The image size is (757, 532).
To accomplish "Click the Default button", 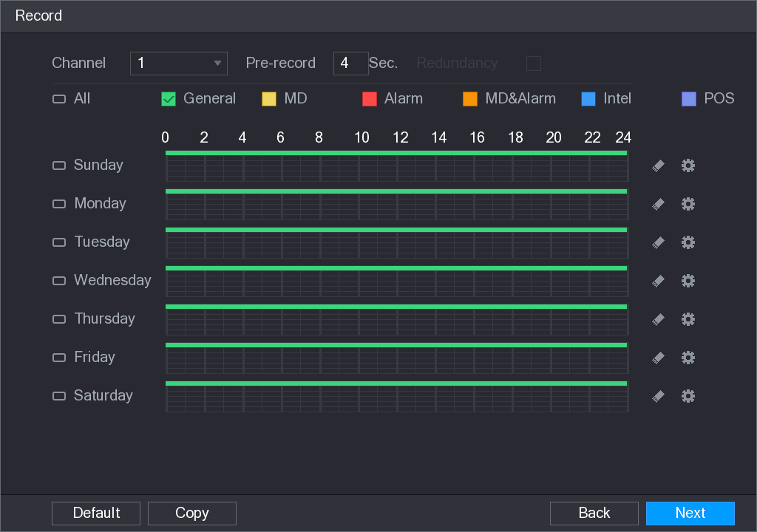I will pyautogui.click(x=96, y=514).
